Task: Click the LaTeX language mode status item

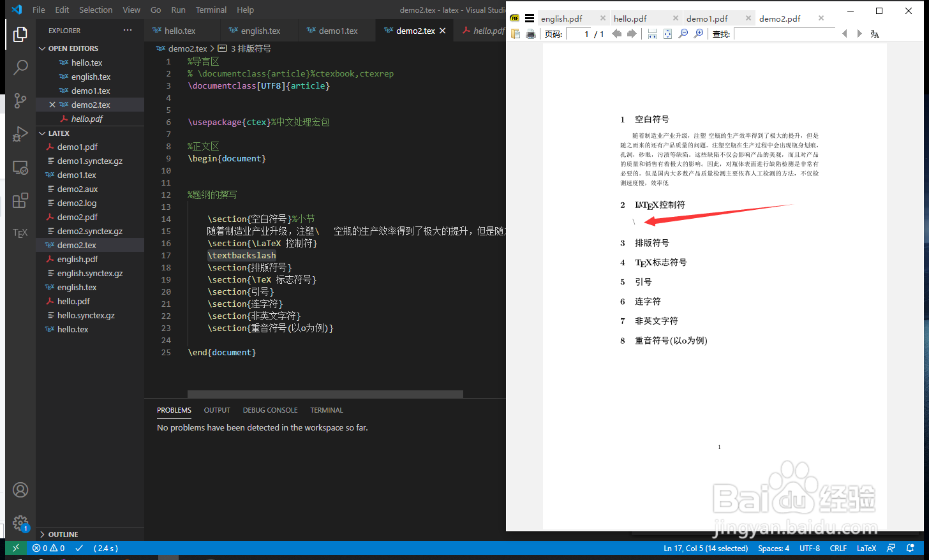Action: [866, 548]
